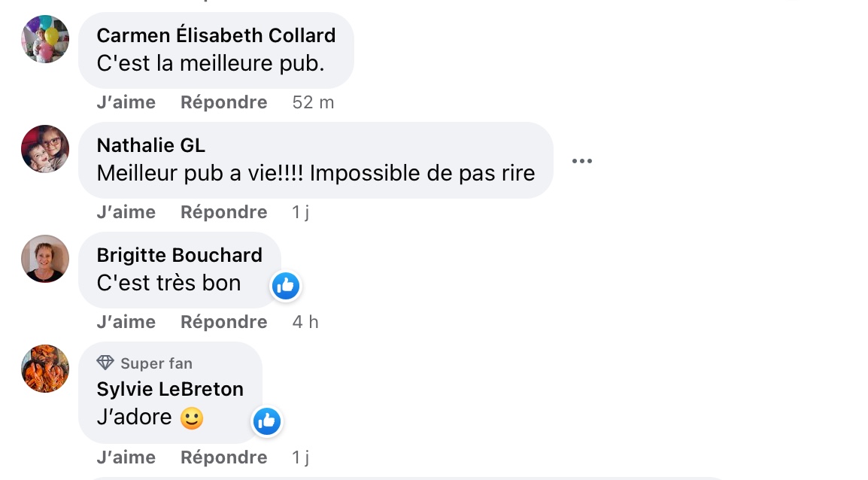Like Carmen Élisabeth Collard's comment with J'aime
Viewport: 868px width, 480px height.
[x=126, y=102]
